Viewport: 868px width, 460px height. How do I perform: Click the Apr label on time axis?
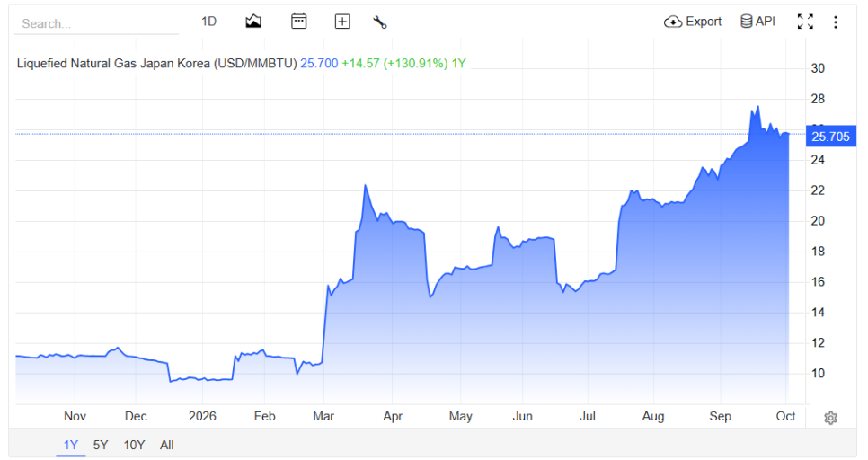(393, 416)
